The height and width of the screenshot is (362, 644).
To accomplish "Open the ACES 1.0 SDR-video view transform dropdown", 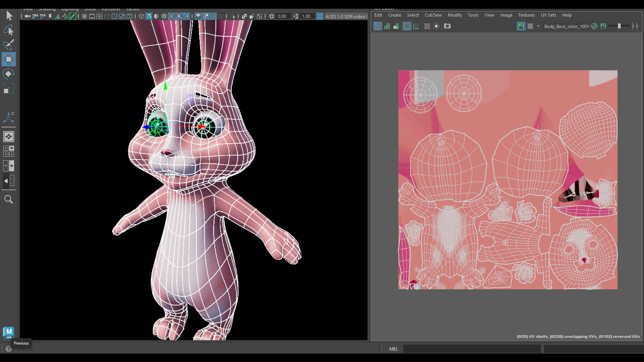I will 345,16.
